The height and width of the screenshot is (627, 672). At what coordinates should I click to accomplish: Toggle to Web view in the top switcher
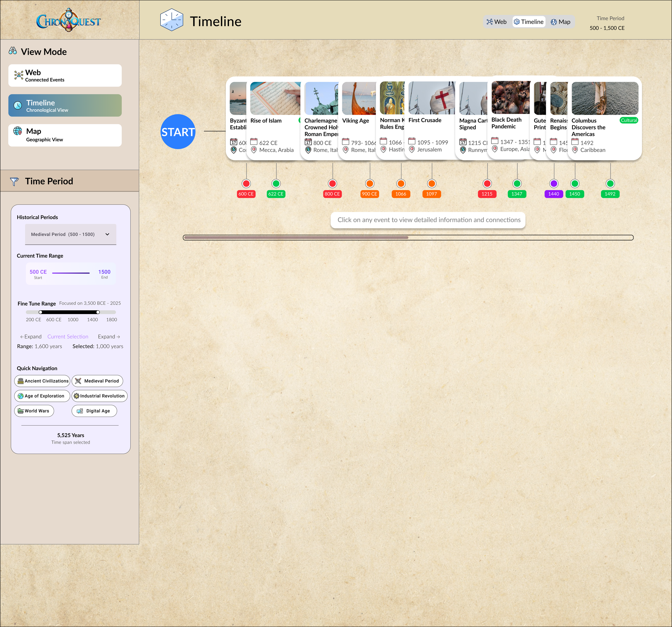tap(496, 21)
